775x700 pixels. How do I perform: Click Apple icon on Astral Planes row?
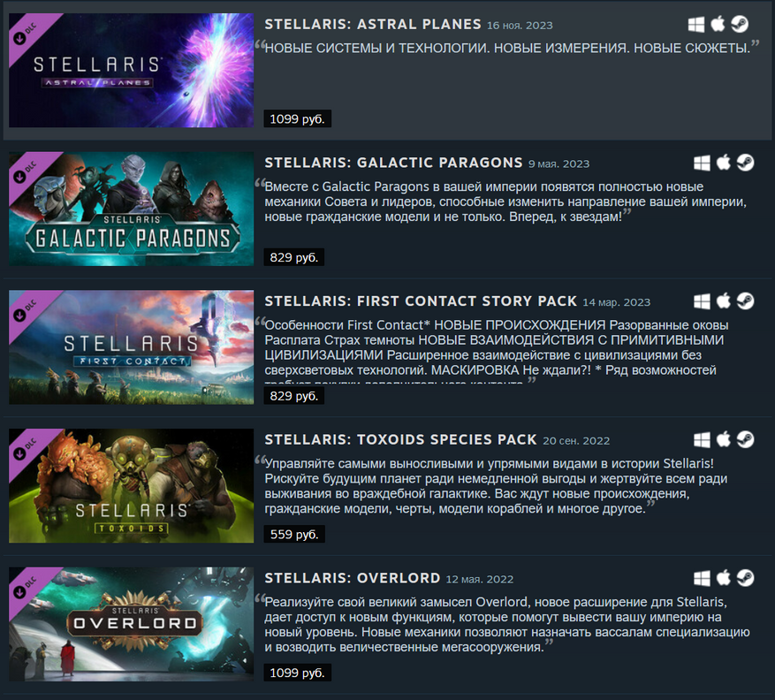pos(718,24)
